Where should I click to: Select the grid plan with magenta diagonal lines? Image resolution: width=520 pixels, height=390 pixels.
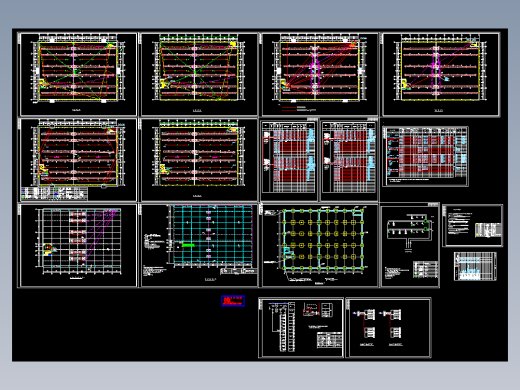78,245
